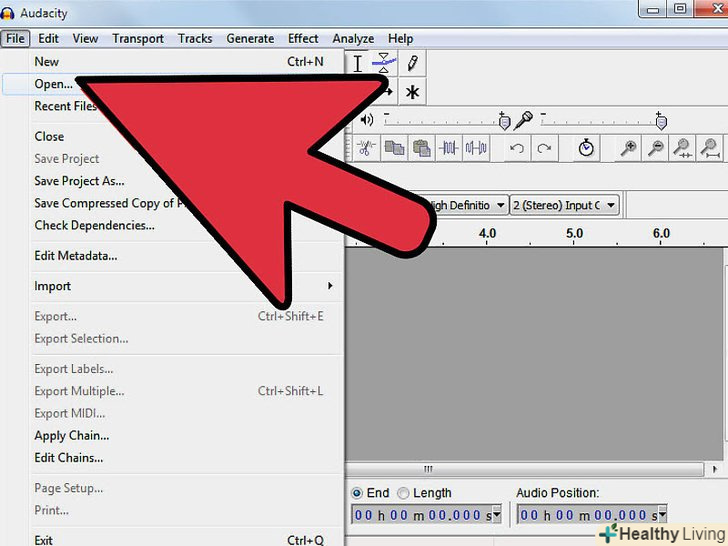This screenshot has width=728, height=546.
Task: Open the Audio Position format dropdown arrow
Action: (662, 514)
